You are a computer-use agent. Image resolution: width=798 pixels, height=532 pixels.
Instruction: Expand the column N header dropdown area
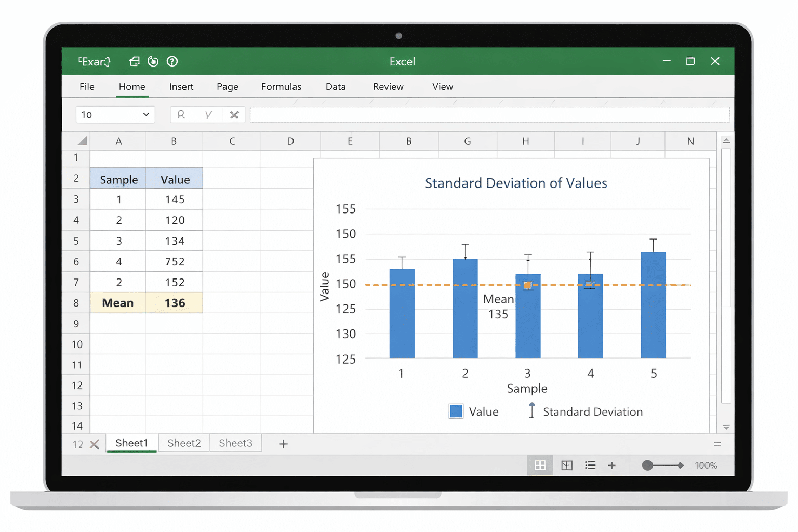[x=690, y=141]
